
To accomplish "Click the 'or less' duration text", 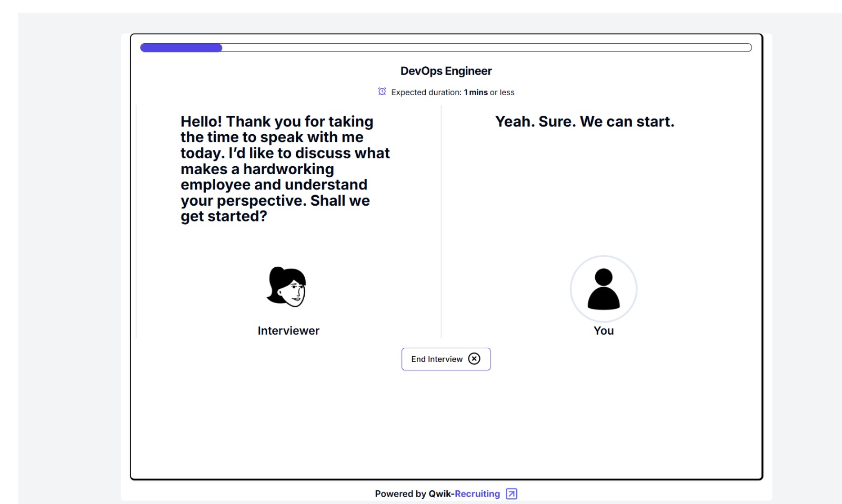I will (x=502, y=93).
